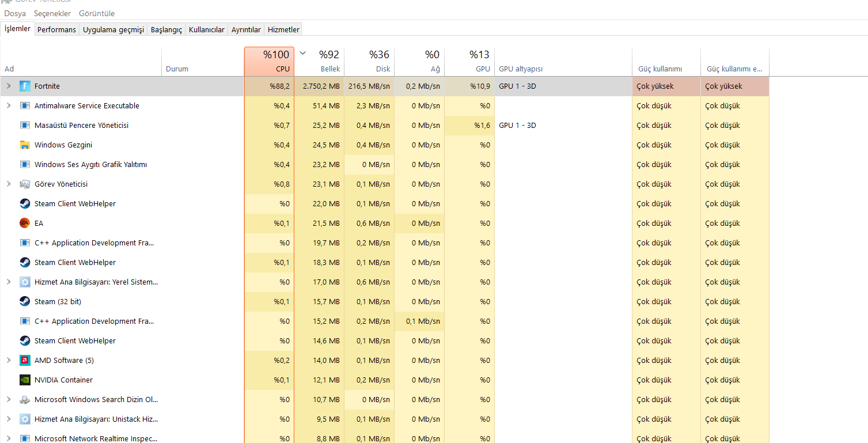
Task: Sort by the Ağ column header
Action: pyautogui.click(x=419, y=62)
